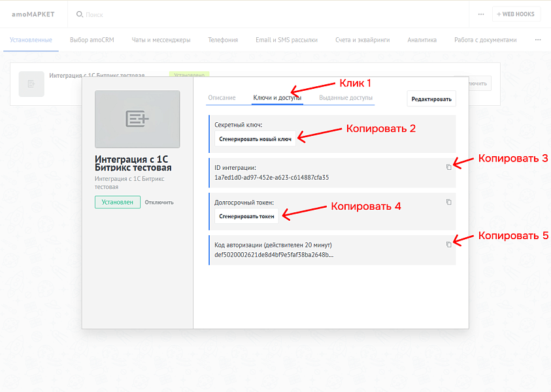Copy the Код авторизации value
Image resolution: width=551 pixels, height=392 pixels.
point(448,244)
